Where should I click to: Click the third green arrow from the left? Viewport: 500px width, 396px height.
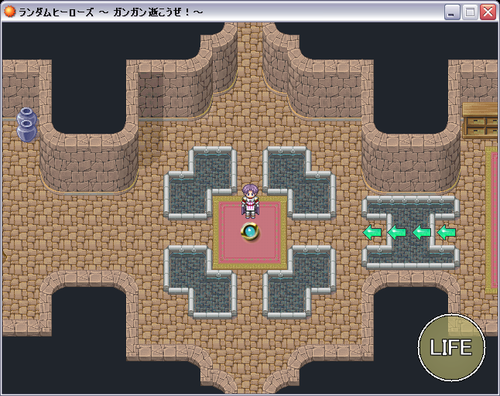(422, 232)
